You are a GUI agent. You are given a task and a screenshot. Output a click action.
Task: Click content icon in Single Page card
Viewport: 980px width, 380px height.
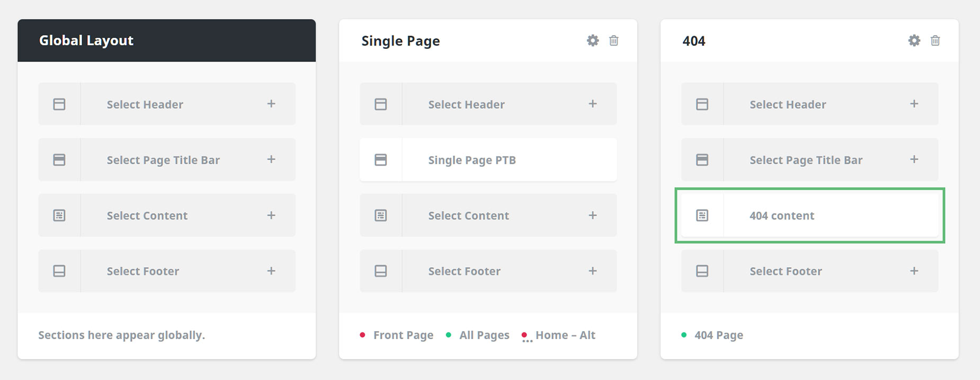381,215
